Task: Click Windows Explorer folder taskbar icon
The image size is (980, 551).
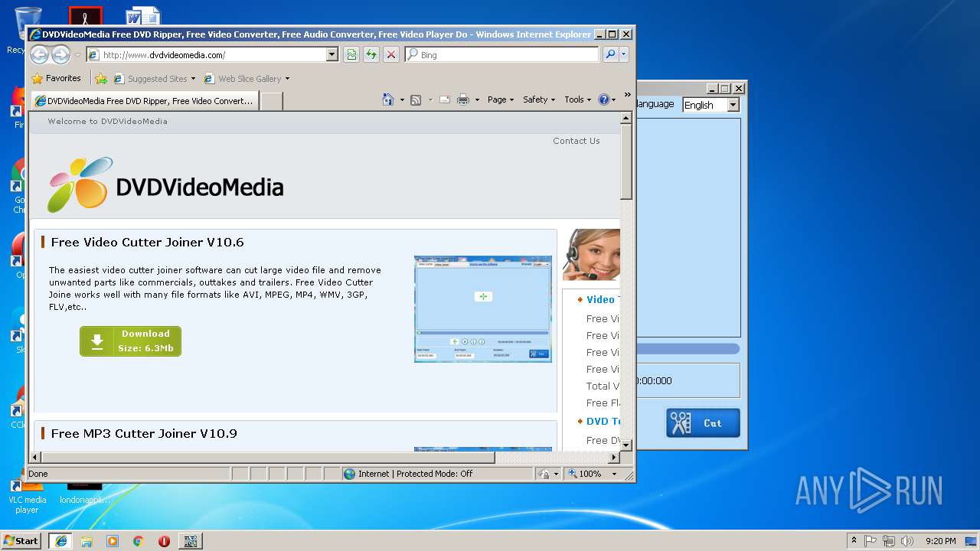Action: [87, 540]
